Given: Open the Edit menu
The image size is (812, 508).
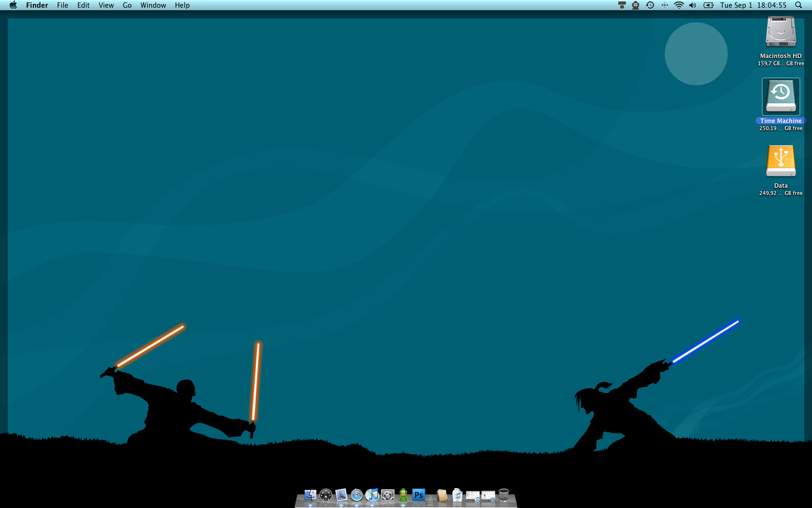Looking at the screenshot, I should [83, 5].
